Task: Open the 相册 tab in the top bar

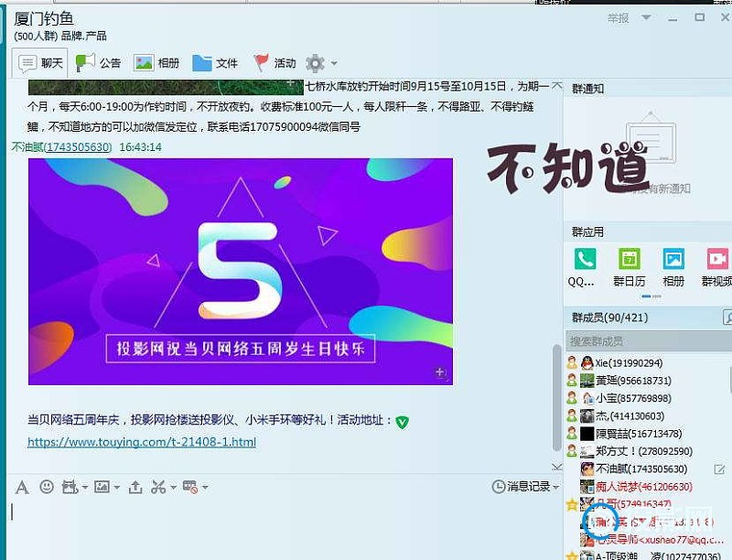Action: point(156,63)
